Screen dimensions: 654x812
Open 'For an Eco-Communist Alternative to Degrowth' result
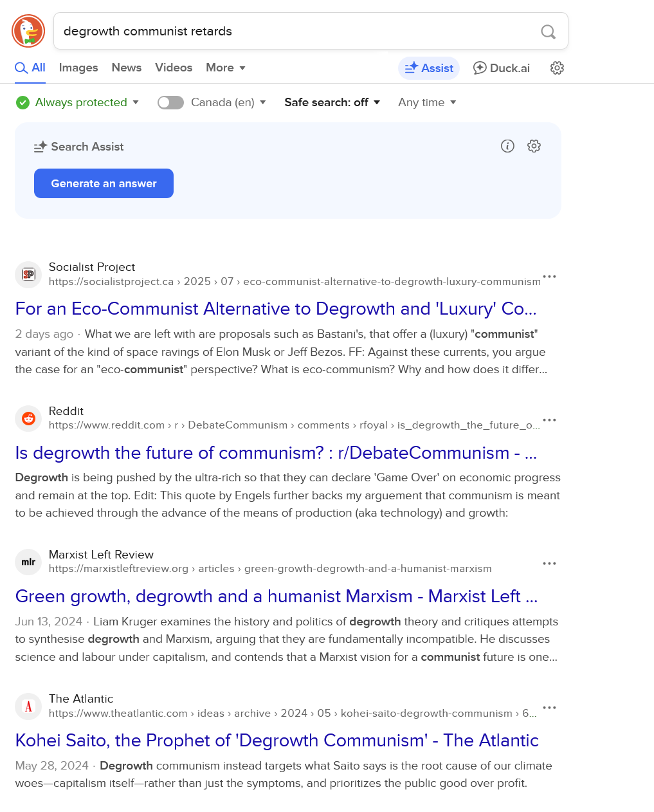click(276, 309)
